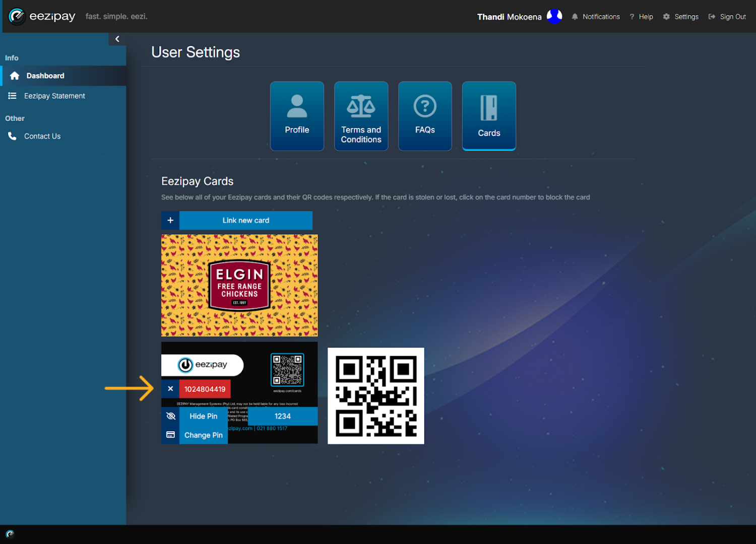
Task: Block the card using the X icon
Action: (x=170, y=389)
